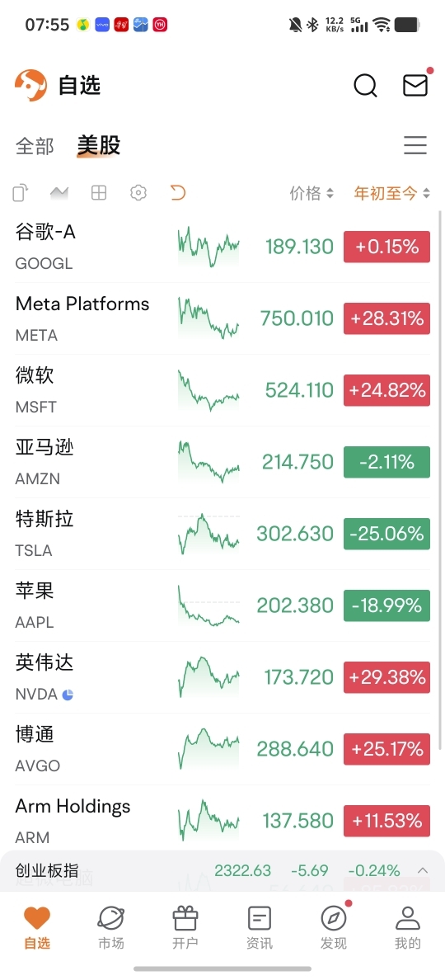Switch to the area chart view icon
Viewport: 445px width, 980px height.
click(59, 192)
